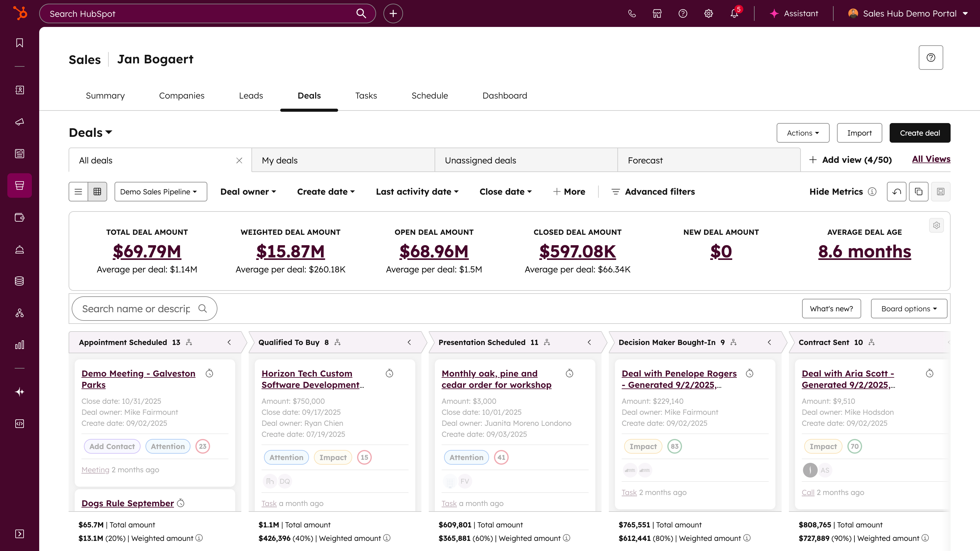
Task: Toggle Hide Metrics
Action: coord(836,192)
